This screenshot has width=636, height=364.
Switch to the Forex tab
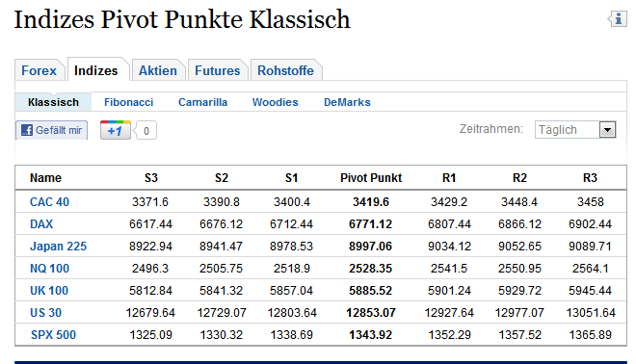click(39, 70)
